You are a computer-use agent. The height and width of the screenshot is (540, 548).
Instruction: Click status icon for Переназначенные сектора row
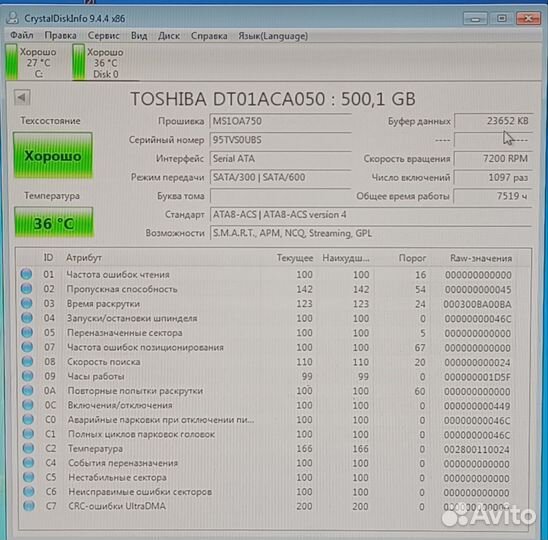point(27,332)
